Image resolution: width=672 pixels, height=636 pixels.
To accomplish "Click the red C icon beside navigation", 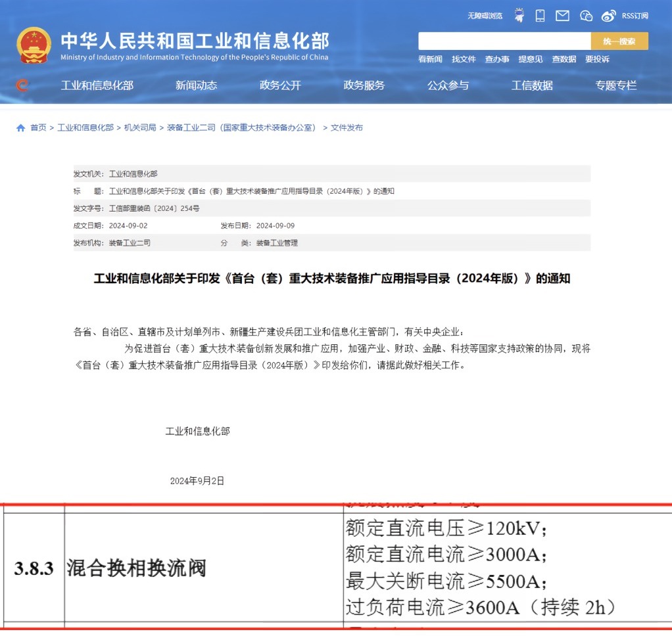I will click(22, 85).
